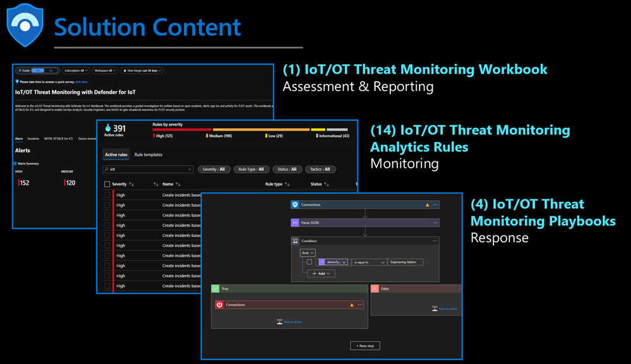Click the yellow Low segment of the severity bar
This screenshot has height=364, width=631.
point(318,130)
